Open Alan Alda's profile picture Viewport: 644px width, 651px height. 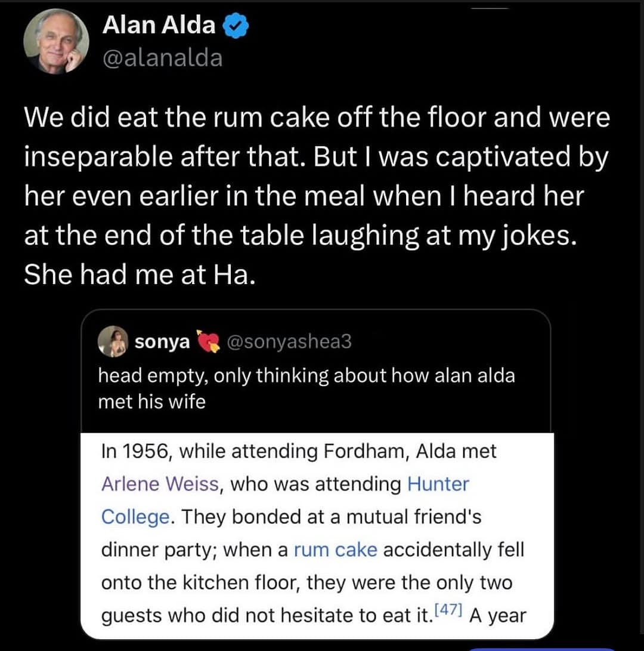[x=55, y=42]
